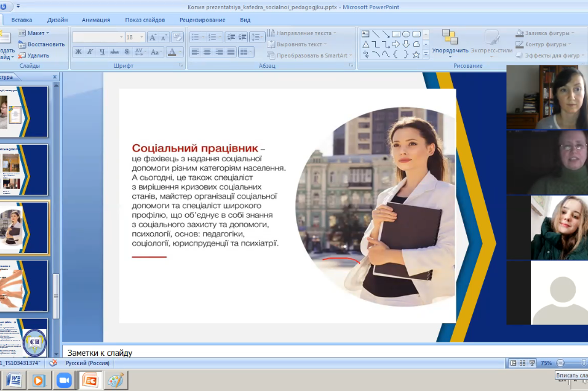588x391 pixels.
Task: Select the triangle shape in the gallery
Action: (x=365, y=44)
